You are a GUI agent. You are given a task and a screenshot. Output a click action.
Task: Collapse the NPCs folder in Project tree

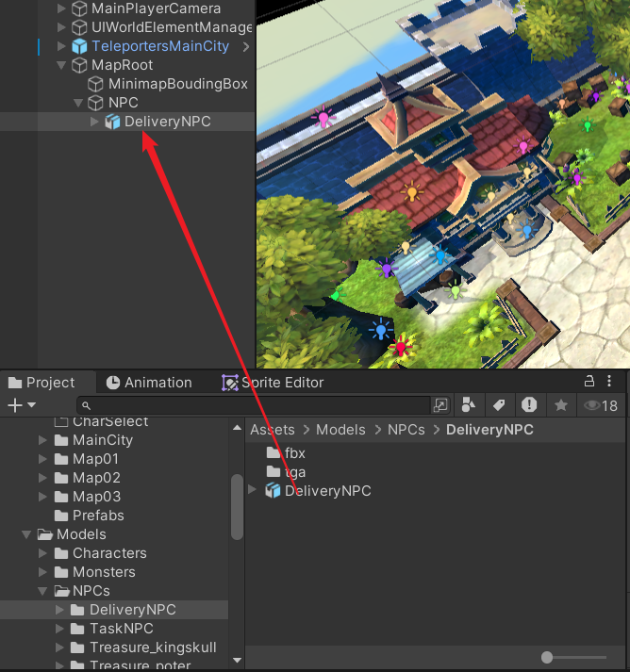[x=43, y=591]
